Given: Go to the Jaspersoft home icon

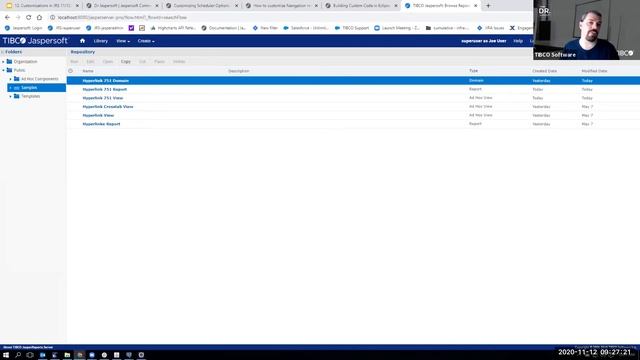Looking at the screenshot, I should [82, 41].
